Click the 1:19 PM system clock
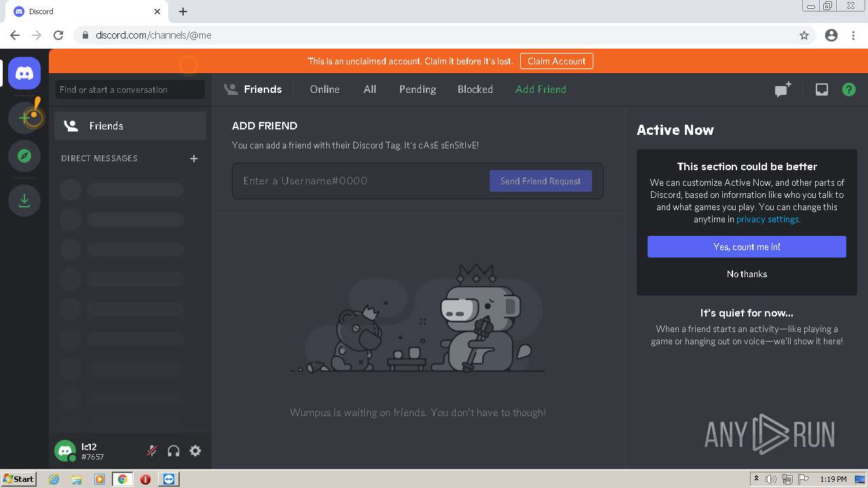The height and width of the screenshot is (488, 868). click(833, 479)
